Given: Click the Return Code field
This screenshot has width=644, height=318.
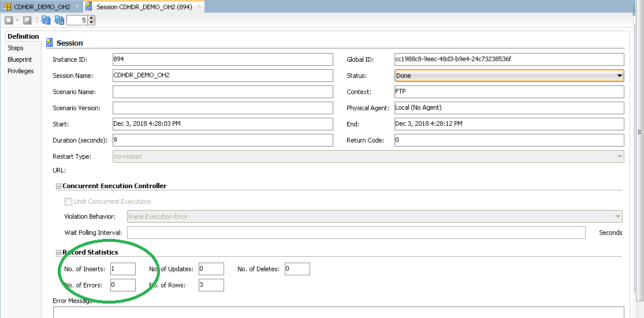Looking at the screenshot, I should tap(509, 140).
